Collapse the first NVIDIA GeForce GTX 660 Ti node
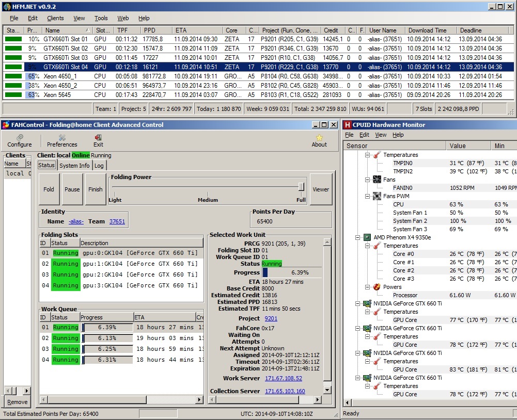Image resolution: width=517 pixels, height=420 pixels. click(x=357, y=303)
